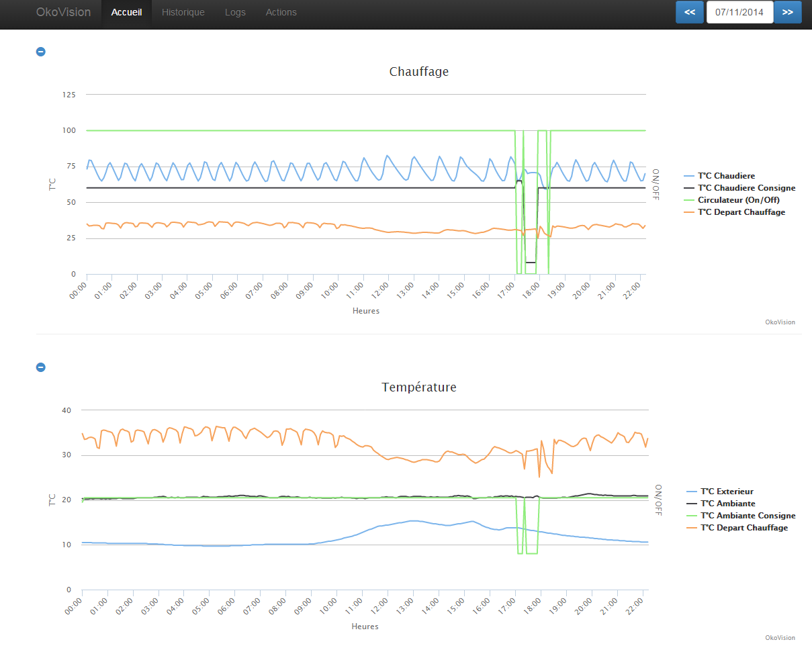
Task: Toggle Circulateur (On/Off) legend entry
Action: (x=738, y=200)
